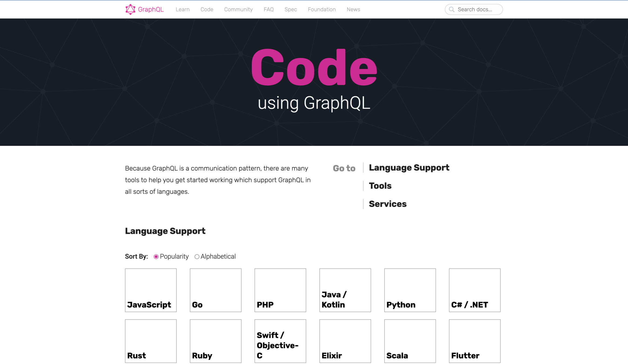Select the Popularity sort option
This screenshot has height=364, width=628.
click(x=156, y=257)
